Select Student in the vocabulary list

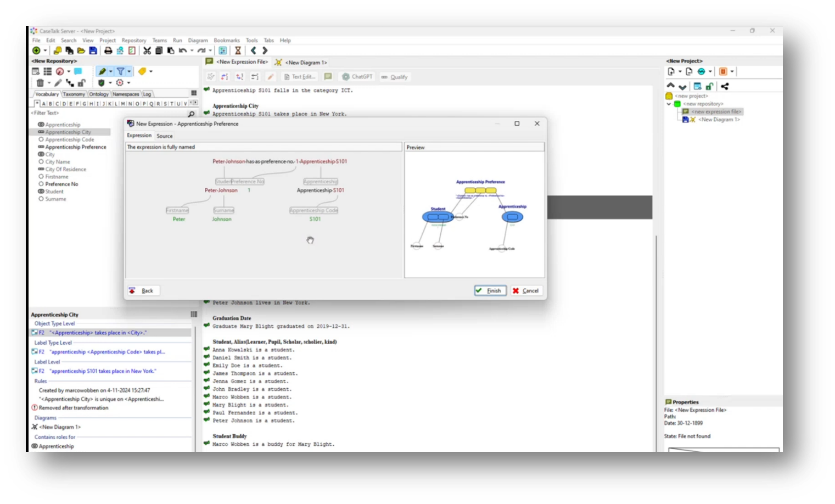pyautogui.click(x=51, y=192)
